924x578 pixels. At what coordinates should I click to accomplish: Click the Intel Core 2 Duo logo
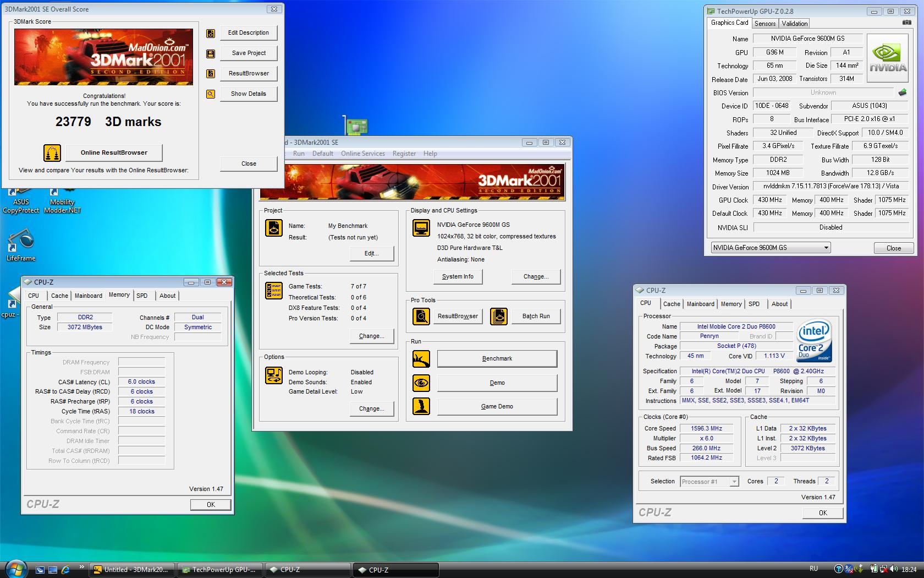(x=814, y=340)
